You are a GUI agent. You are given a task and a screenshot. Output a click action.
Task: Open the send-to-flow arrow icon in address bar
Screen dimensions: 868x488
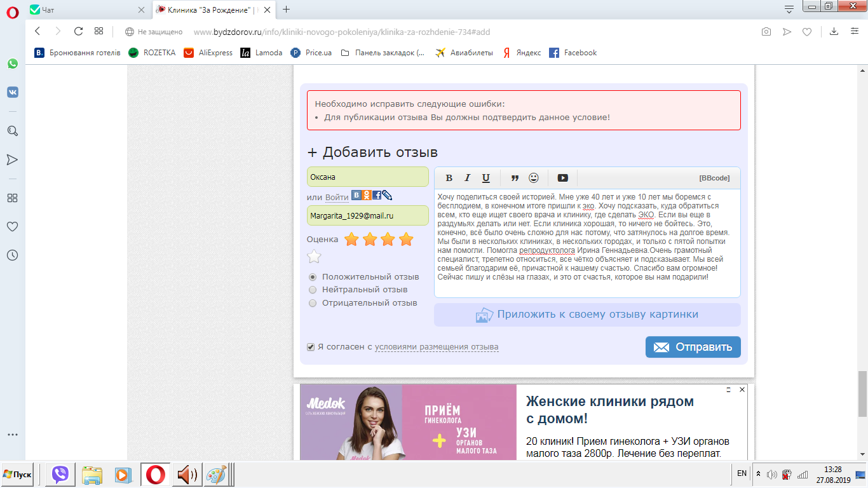tap(787, 32)
